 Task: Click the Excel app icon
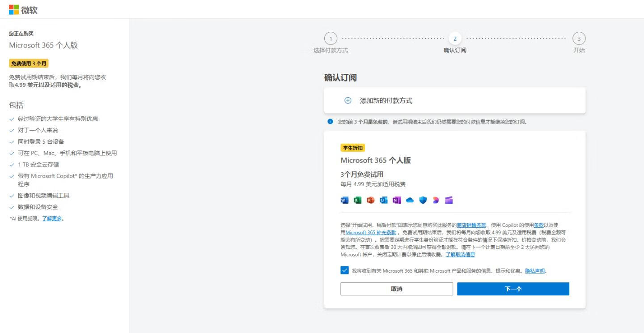tap(357, 200)
